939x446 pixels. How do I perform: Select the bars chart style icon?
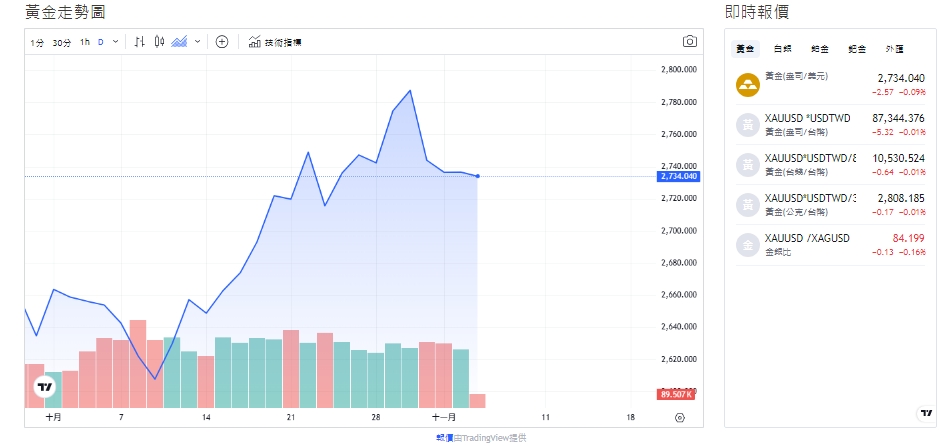click(x=140, y=42)
